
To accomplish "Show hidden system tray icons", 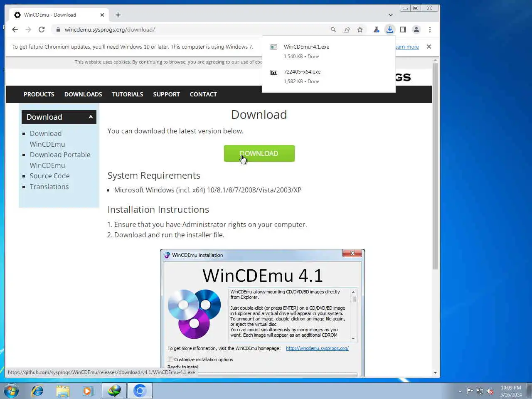I will pyautogui.click(x=460, y=391).
